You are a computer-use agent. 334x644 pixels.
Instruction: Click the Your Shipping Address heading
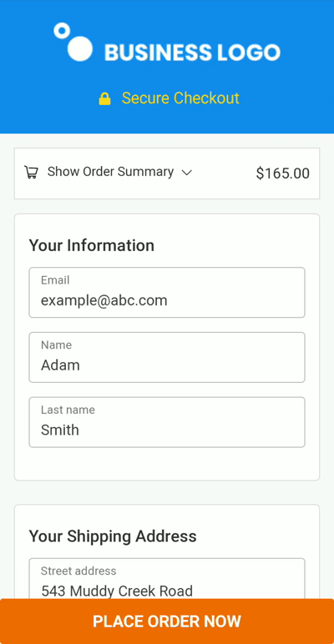tap(113, 536)
